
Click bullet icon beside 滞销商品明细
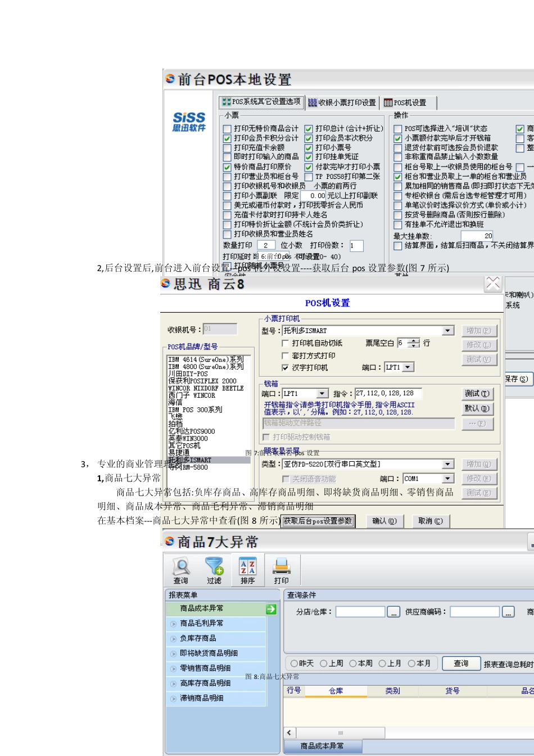(174, 699)
